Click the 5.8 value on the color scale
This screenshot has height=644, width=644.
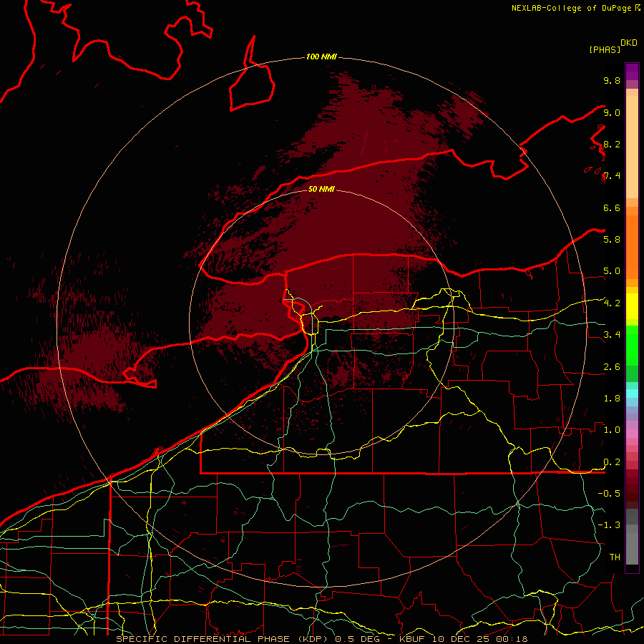point(612,240)
